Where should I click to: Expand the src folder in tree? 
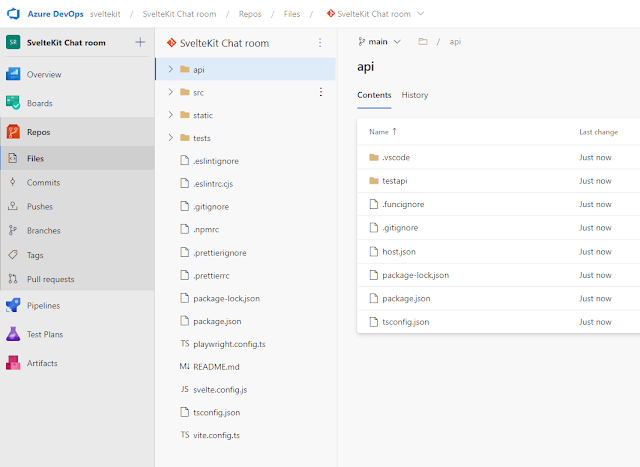coord(171,92)
